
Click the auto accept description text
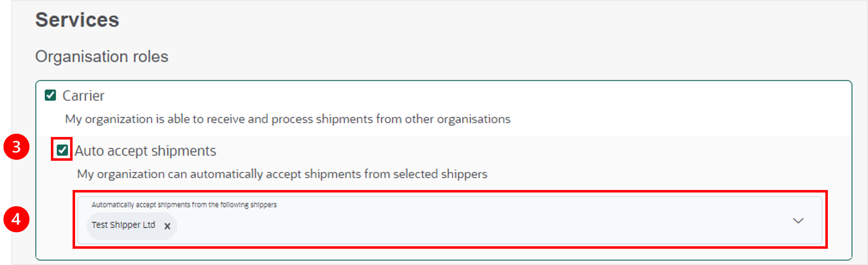[282, 174]
